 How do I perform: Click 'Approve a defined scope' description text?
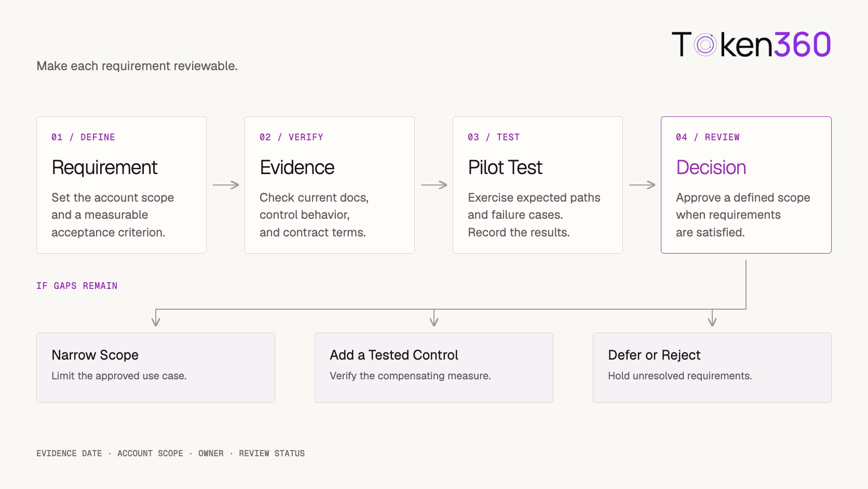coord(743,197)
